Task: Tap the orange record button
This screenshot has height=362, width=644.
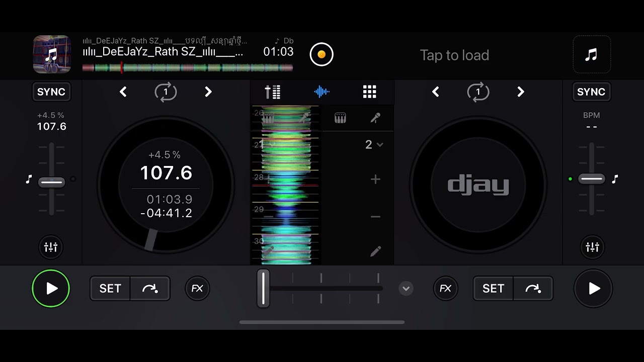Action: tap(321, 54)
